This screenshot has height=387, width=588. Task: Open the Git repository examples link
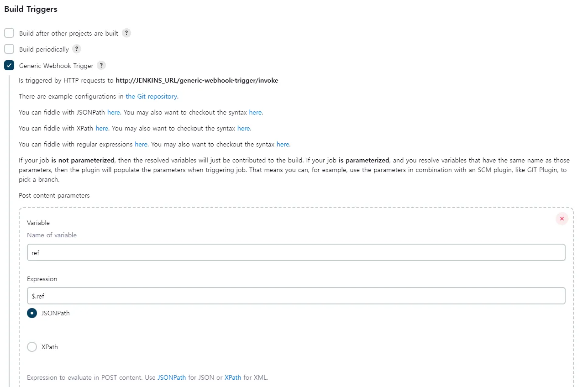(x=151, y=96)
